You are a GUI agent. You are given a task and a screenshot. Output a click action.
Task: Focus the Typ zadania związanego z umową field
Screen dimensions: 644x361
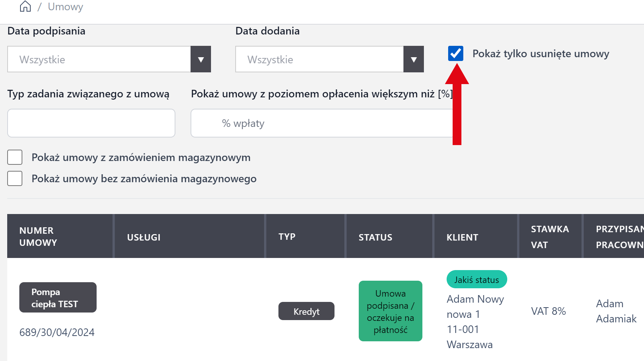[91, 123]
